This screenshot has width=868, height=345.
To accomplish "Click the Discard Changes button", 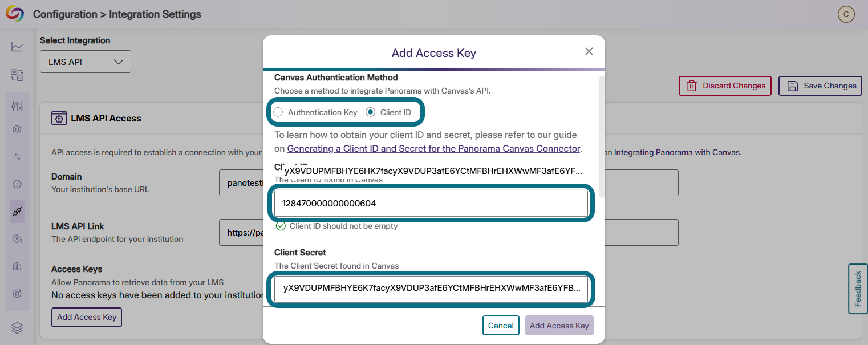I will tap(725, 86).
